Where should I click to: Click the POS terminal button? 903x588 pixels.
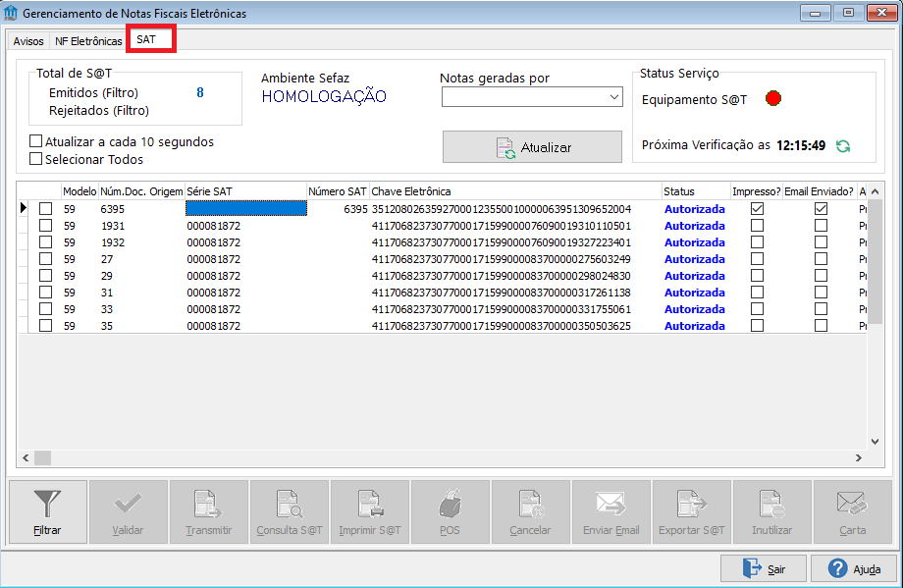450,512
